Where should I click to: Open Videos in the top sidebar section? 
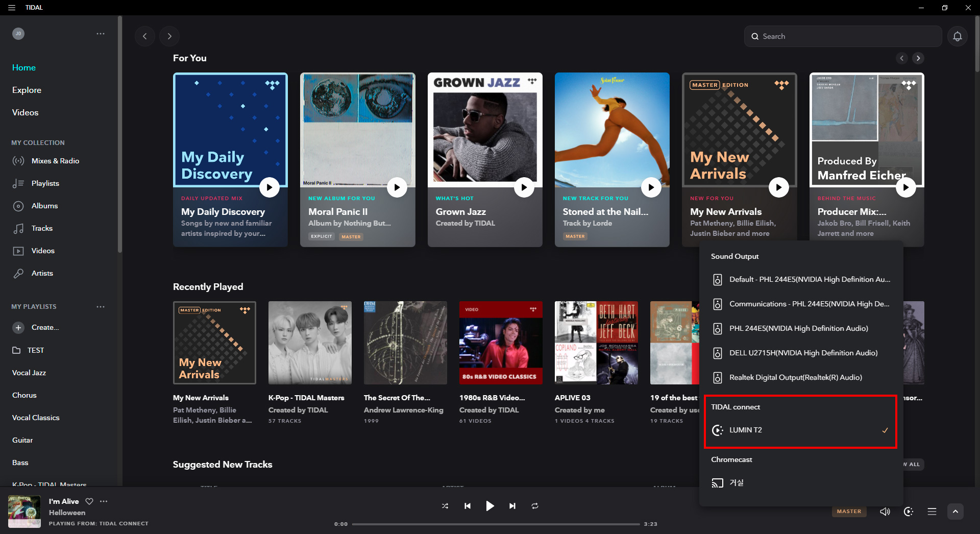(25, 112)
